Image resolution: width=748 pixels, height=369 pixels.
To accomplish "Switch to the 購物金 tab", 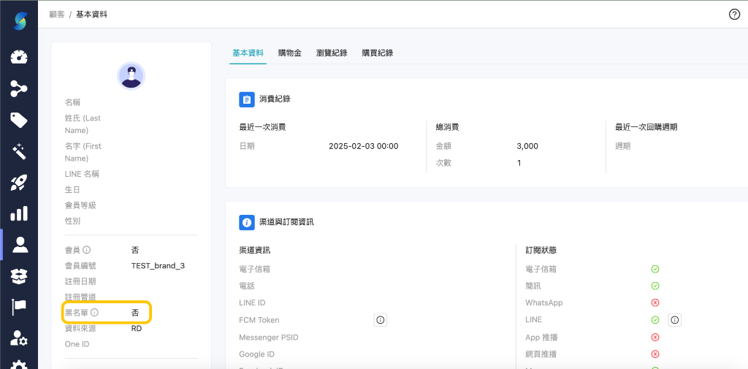I will (290, 53).
